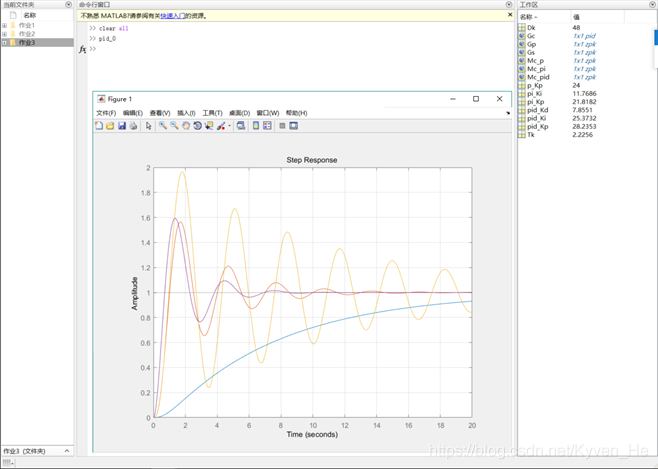
Task: Click the Insert Legend icon
Action: click(x=267, y=125)
